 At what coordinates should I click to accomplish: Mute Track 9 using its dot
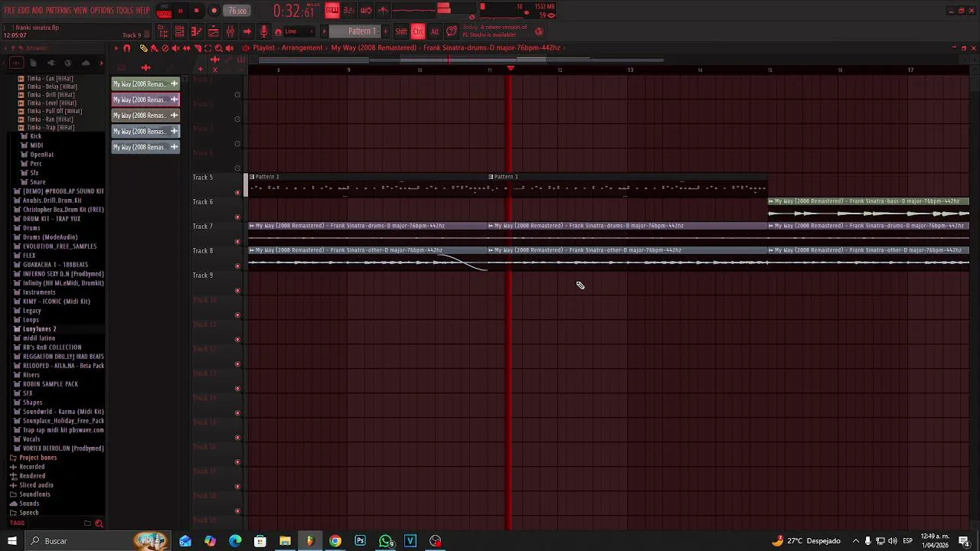237,291
